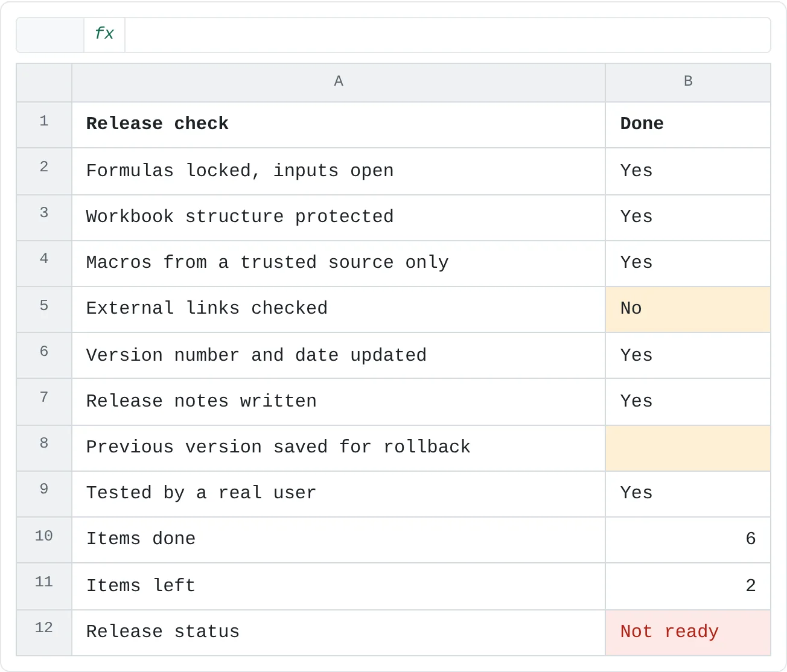
Task: Select 'Release notes written' cell
Action: click(x=339, y=402)
